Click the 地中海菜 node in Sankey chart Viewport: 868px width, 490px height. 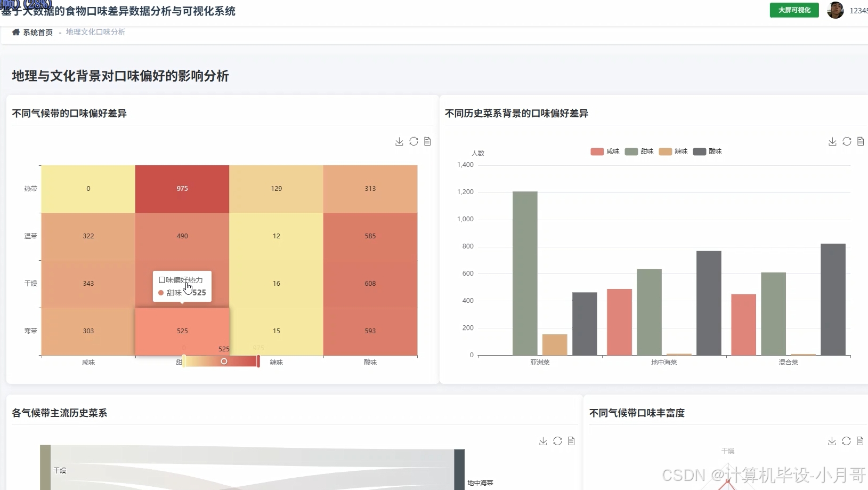[x=459, y=470]
